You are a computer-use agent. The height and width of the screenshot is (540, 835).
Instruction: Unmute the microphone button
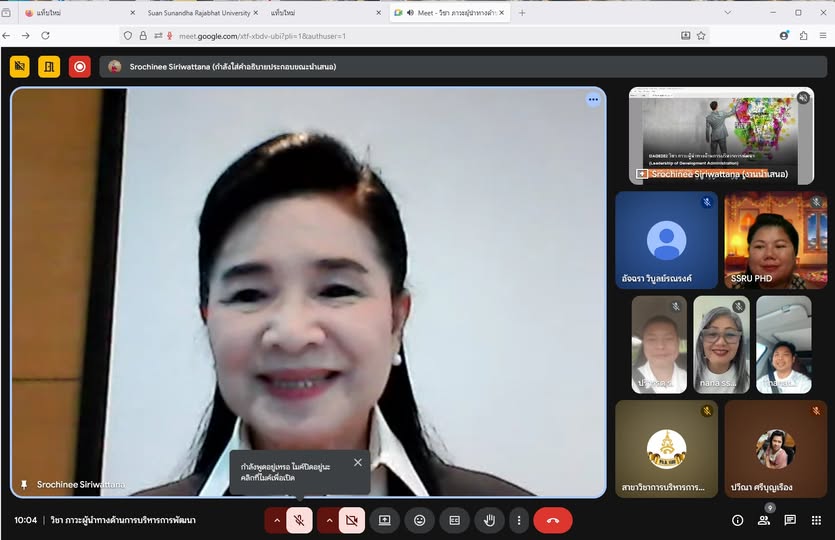pos(299,520)
